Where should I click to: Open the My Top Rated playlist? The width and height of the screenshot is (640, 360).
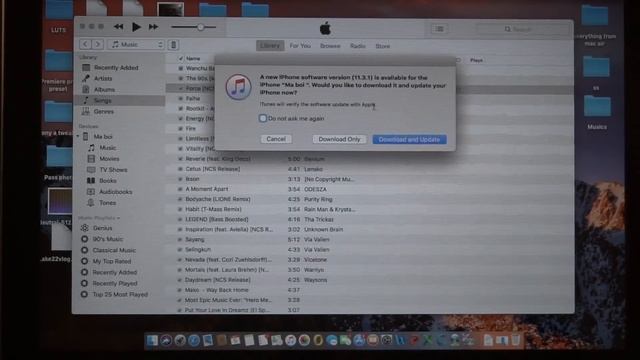(111, 261)
